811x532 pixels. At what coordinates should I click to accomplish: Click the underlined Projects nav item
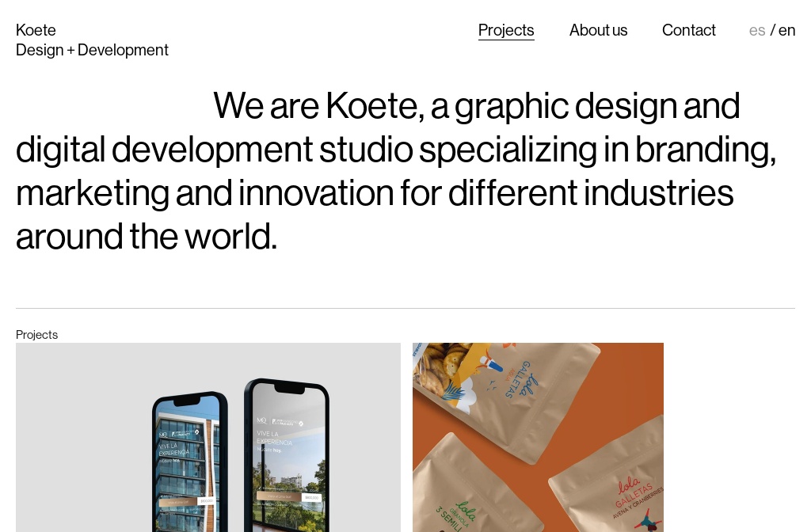(x=506, y=30)
